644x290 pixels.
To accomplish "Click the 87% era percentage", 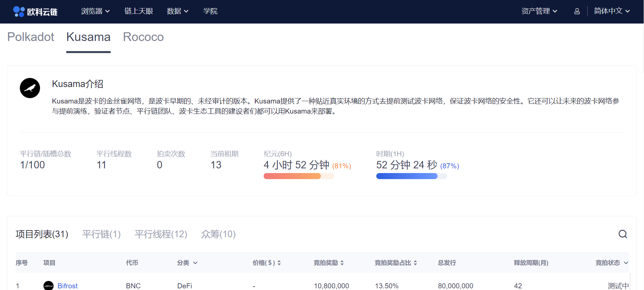I will coord(450,166).
